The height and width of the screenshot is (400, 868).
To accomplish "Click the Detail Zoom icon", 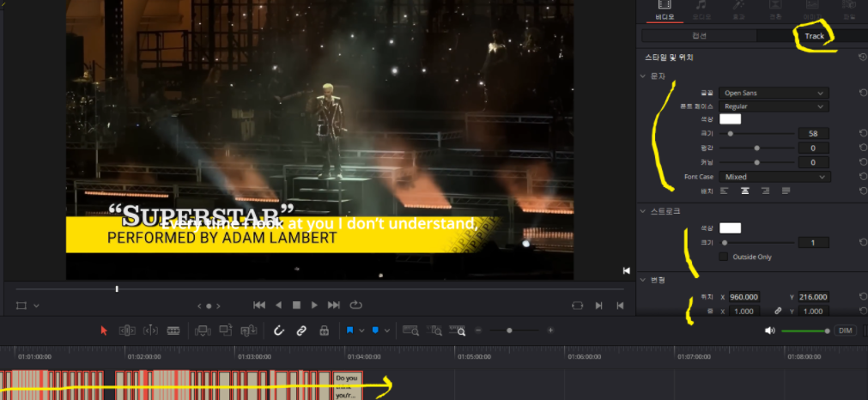I will click(435, 330).
